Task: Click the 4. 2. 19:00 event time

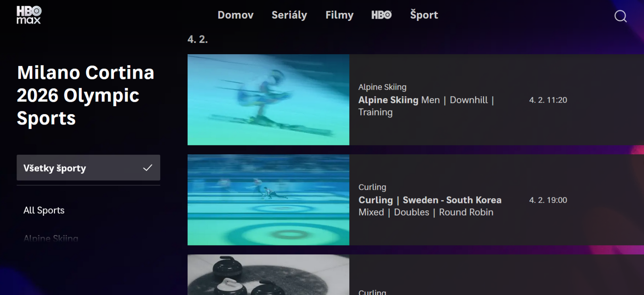Action: pyautogui.click(x=548, y=200)
